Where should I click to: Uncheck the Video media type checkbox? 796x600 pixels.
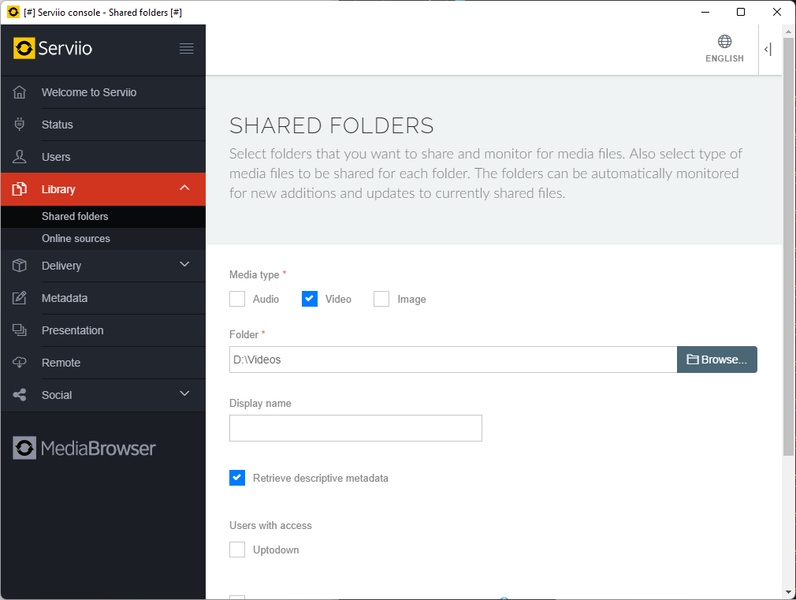pyautogui.click(x=309, y=299)
